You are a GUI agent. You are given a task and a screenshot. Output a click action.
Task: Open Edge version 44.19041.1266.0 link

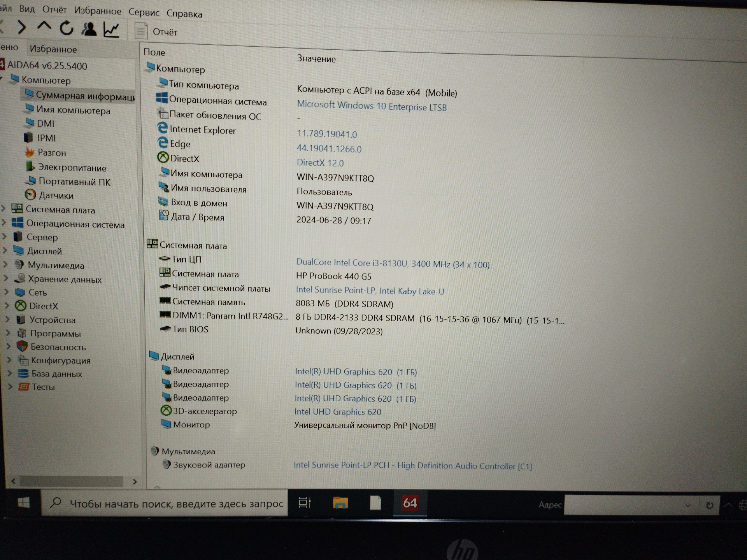click(x=329, y=149)
